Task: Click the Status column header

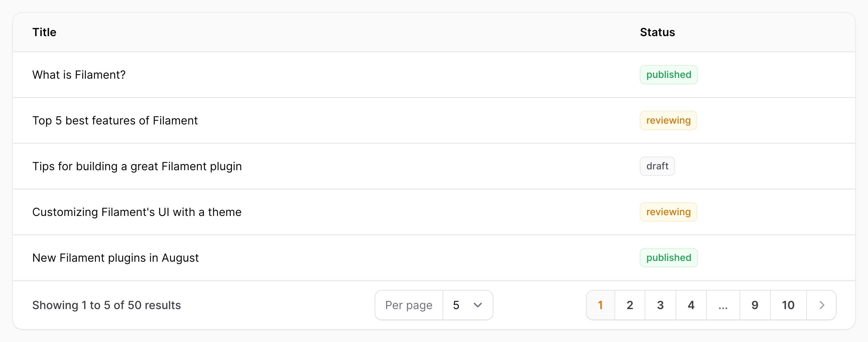Action: [x=657, y=32]
